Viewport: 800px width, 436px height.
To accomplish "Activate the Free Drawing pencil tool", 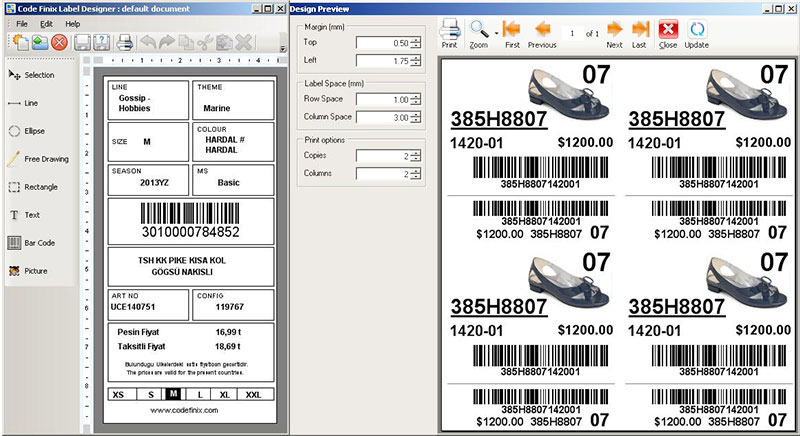I will [x=38, y=159].
